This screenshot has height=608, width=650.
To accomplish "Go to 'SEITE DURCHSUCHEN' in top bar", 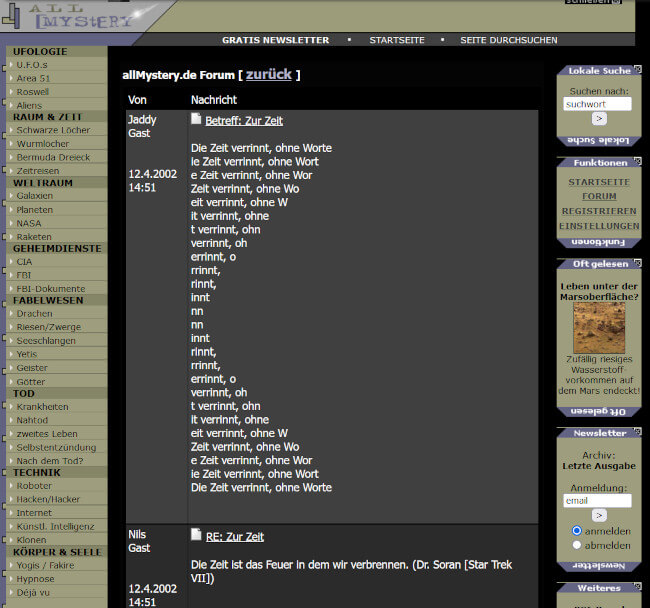I will [x=509, y=40].
